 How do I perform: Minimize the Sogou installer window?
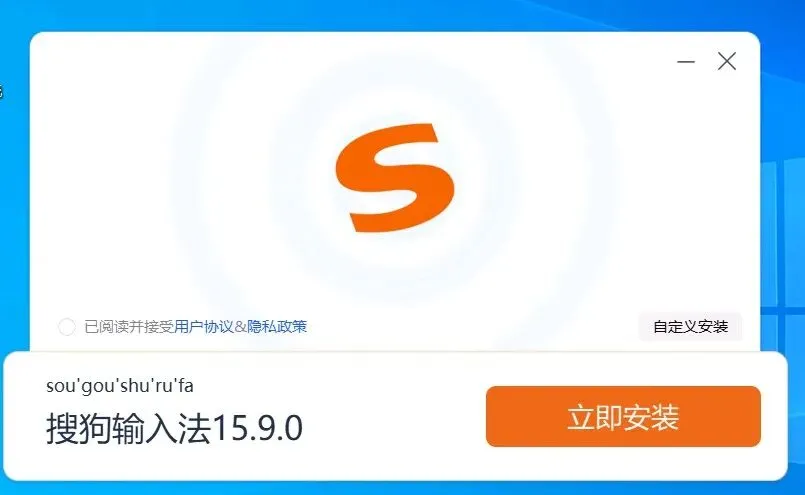tap(685, 62)
